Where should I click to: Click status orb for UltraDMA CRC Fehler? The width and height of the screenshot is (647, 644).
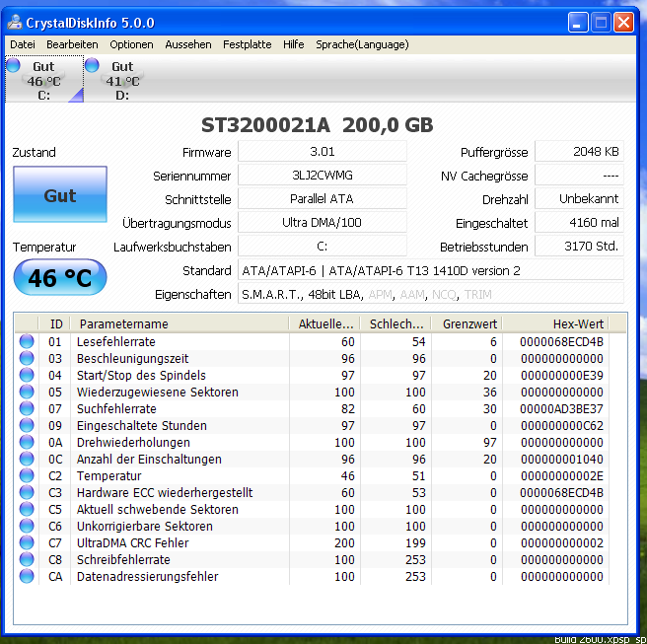27,543
